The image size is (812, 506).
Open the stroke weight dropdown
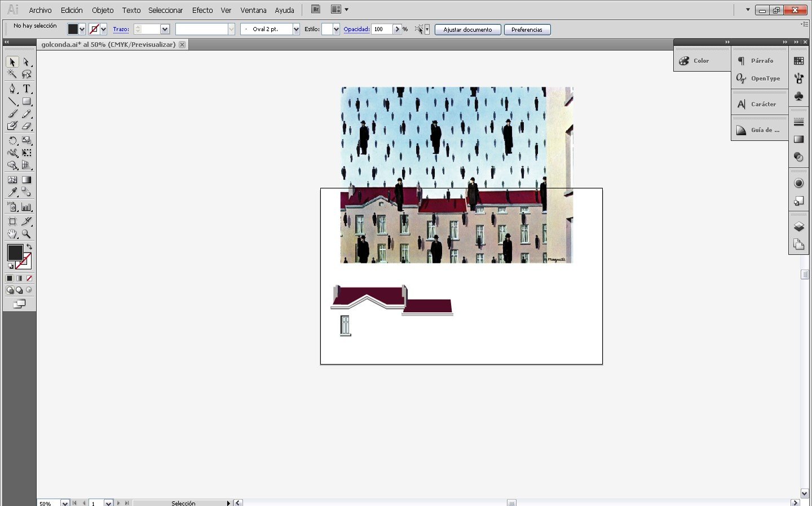pyautogui.click(x=165, y=29)
